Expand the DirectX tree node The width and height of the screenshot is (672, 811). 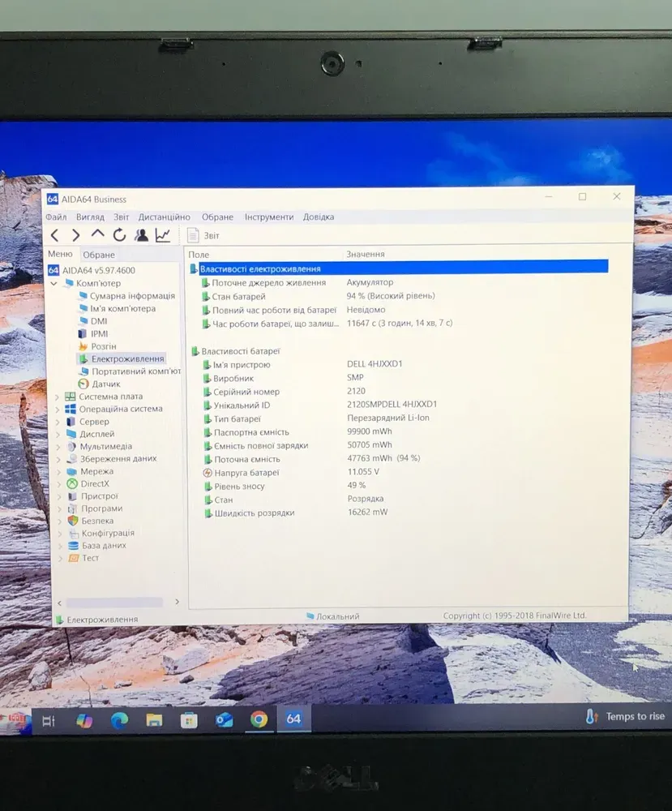click(x=58, y=484)
